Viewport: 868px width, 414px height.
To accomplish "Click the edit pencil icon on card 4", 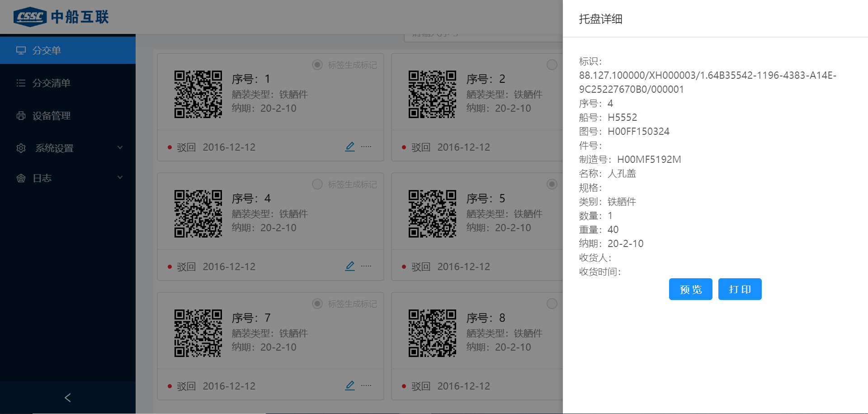I will (350, 266).
